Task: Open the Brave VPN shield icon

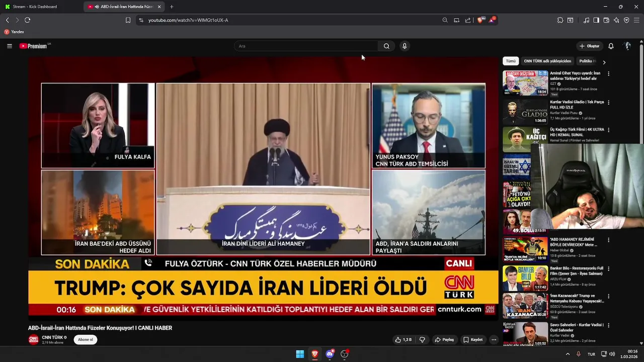Action: (x=626, y=20)
